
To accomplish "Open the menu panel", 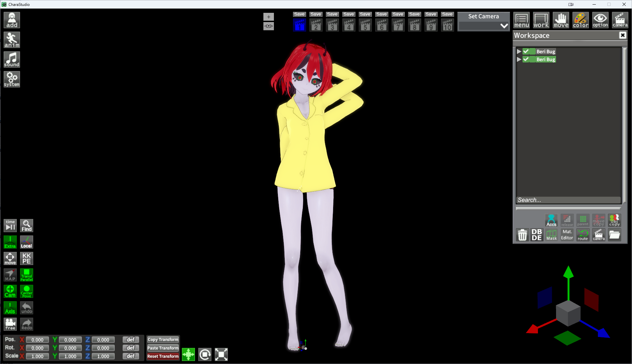I will coord(522,20).
